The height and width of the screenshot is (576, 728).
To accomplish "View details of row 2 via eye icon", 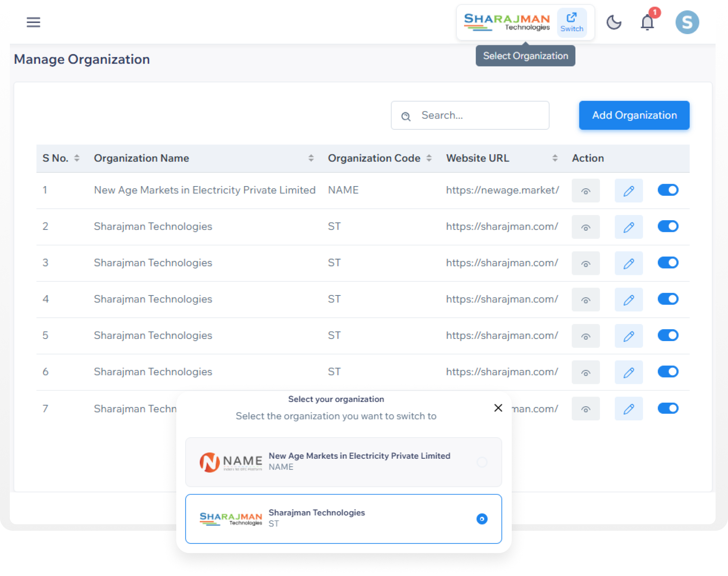I will [585, 227].
